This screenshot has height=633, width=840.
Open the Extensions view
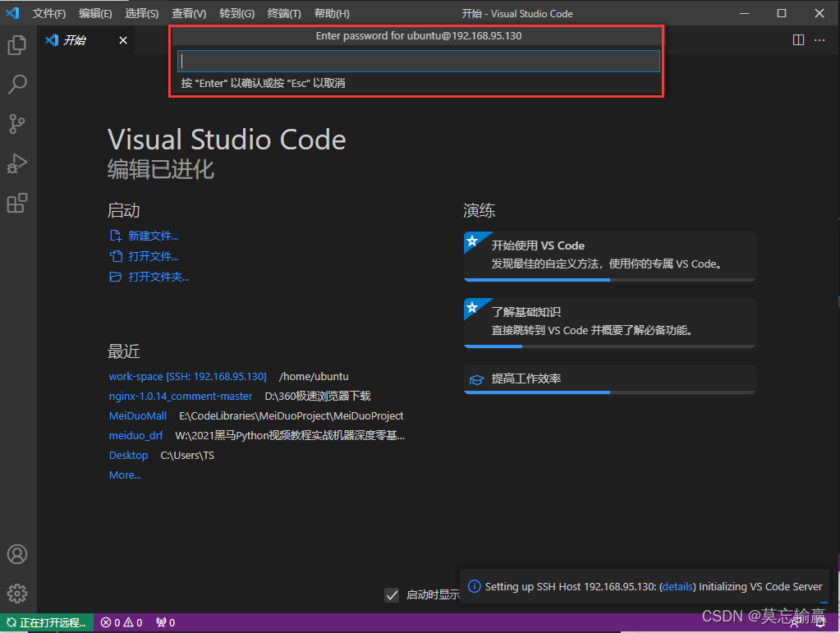(17, 203)
